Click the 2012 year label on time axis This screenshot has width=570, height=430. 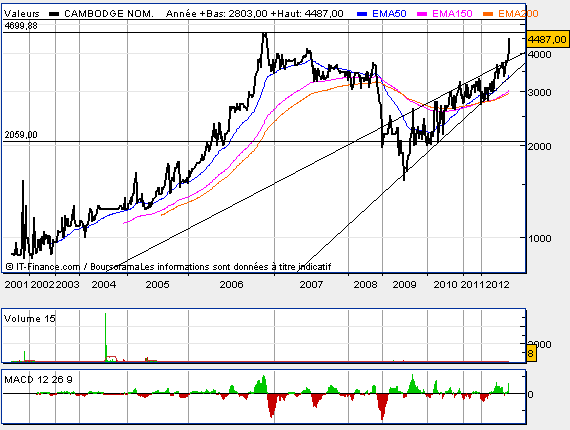497,284
